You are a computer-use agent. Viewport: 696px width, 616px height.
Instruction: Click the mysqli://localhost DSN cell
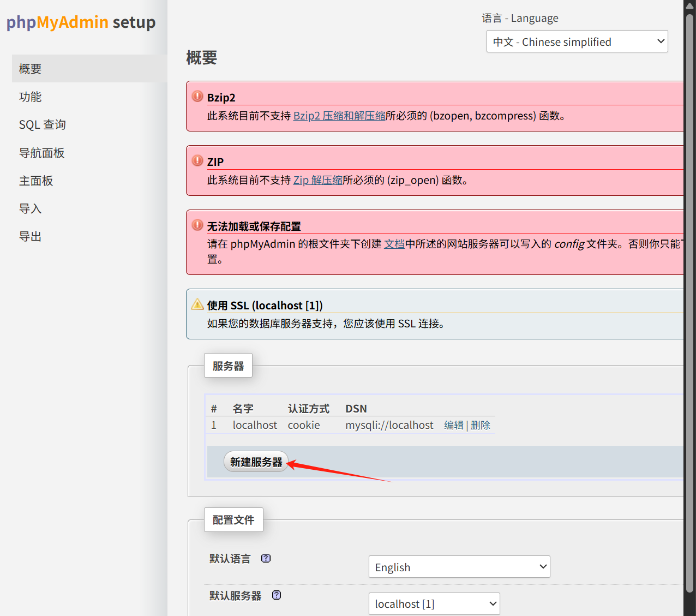pyautogui.click(x=389, y=425)
